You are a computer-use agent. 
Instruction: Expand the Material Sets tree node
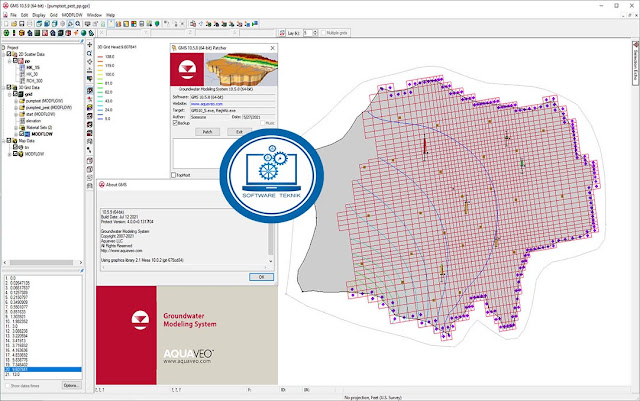(16, 127)
